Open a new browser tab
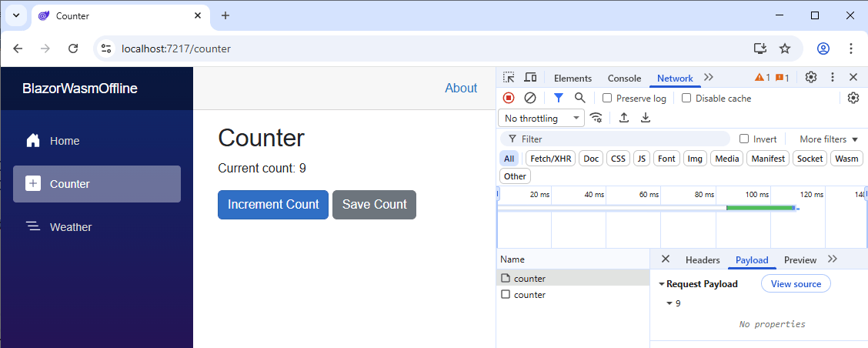Viewport: 868px width, 348px height. click(x=225, y=15)
